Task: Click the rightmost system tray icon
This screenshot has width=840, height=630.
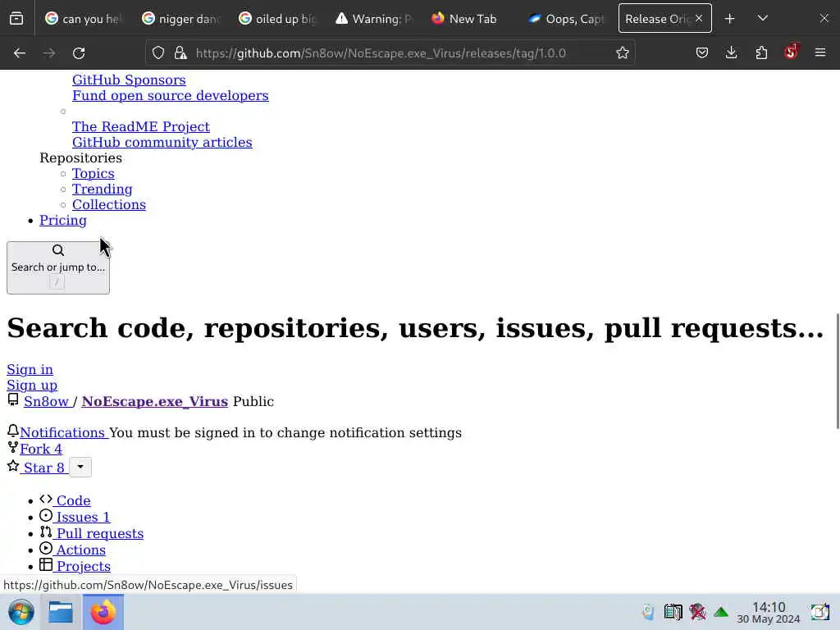Action: (819, 611)
